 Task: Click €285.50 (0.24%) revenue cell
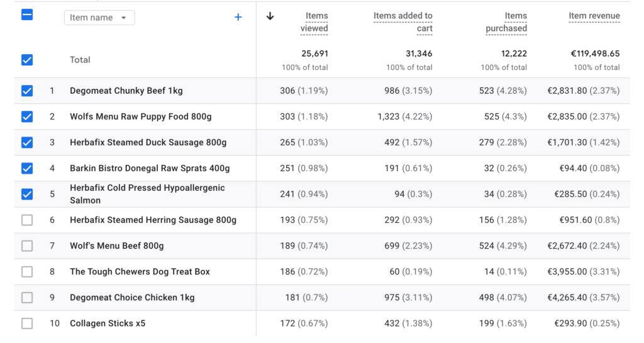[587, 194]
